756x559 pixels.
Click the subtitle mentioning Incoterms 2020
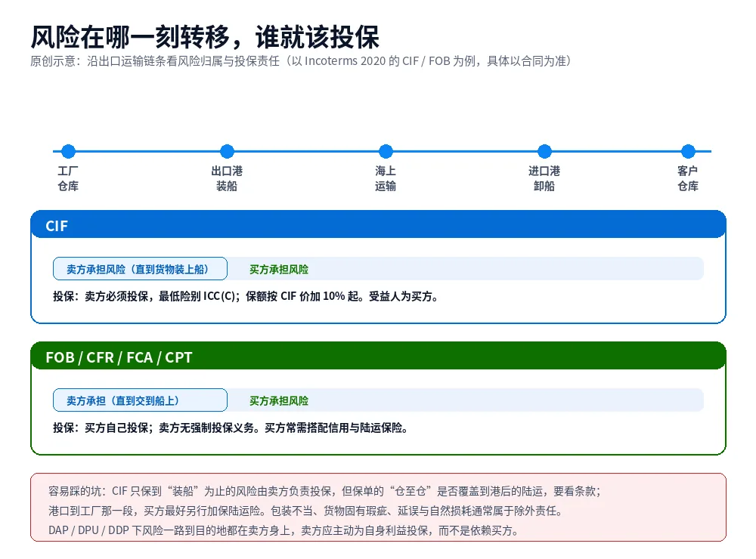coord(301,61)
